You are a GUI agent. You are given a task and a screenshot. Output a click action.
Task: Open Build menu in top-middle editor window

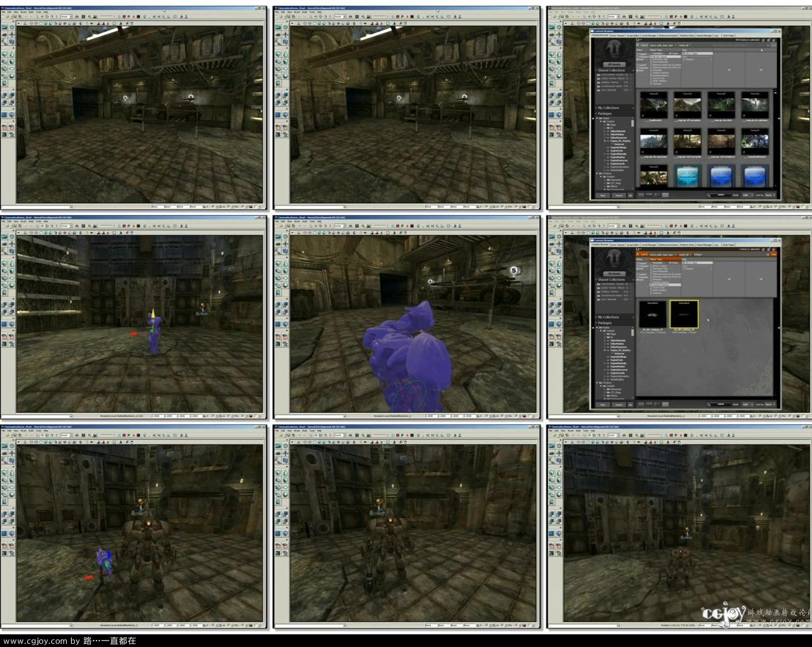pyautogui.click(x=304, y=12)
